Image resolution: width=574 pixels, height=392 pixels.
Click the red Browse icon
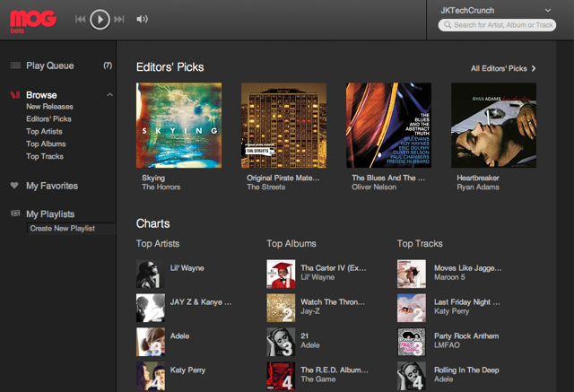tap(15, 95)
